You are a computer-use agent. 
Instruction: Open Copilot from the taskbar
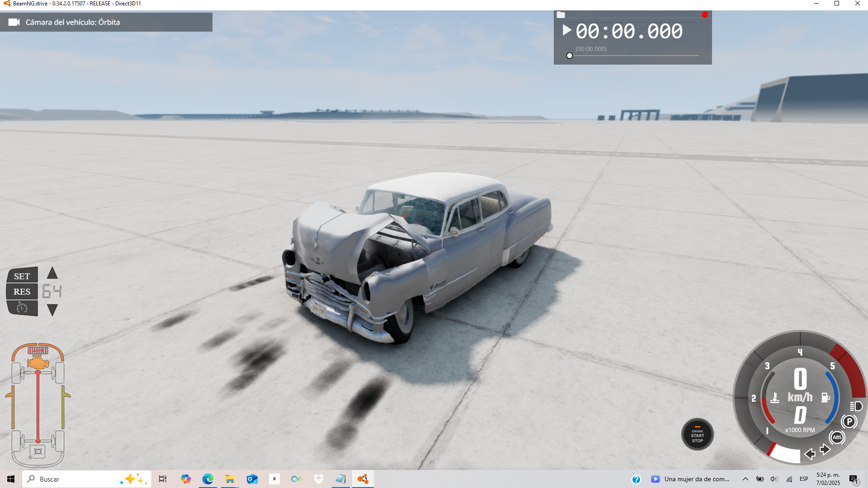[185, 479]
